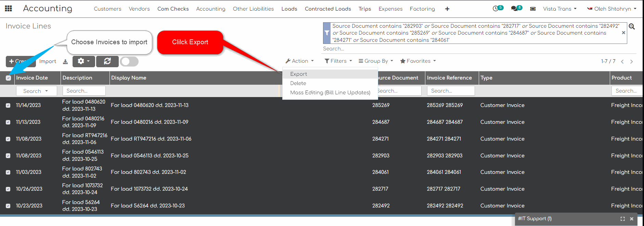
Task: Expand the Group By dropdown
Action: (x=376, y=61)
